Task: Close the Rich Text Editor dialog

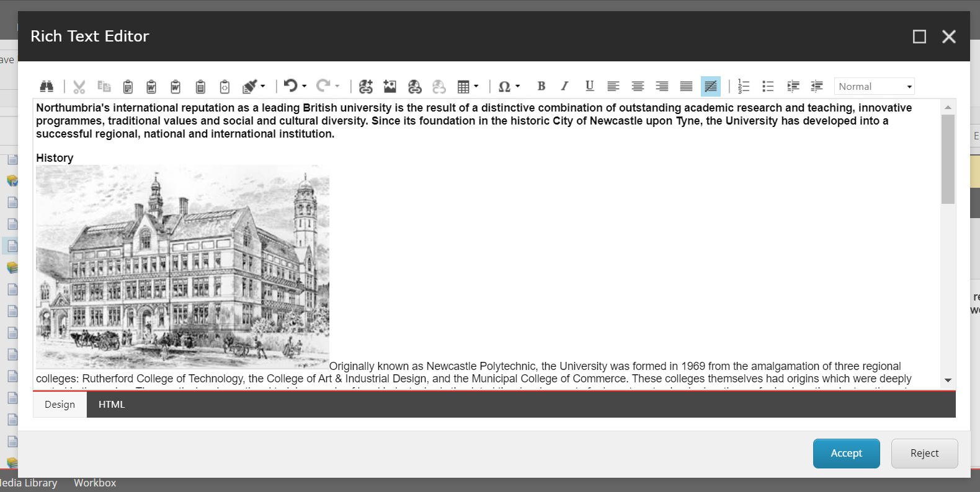Action: pyautogui.click(x=948, y=37)
